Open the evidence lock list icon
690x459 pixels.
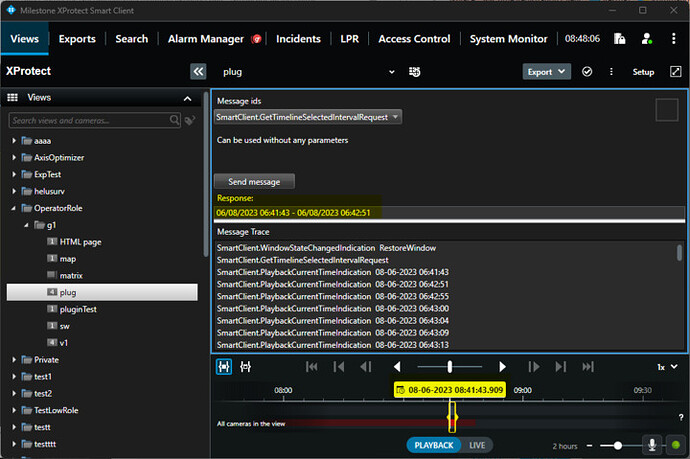click(x=620, y=39)
